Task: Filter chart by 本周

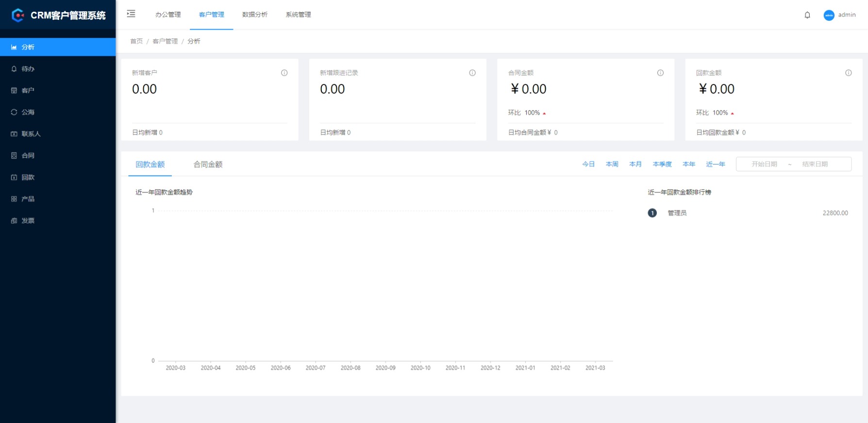Action: coord(612,164)
